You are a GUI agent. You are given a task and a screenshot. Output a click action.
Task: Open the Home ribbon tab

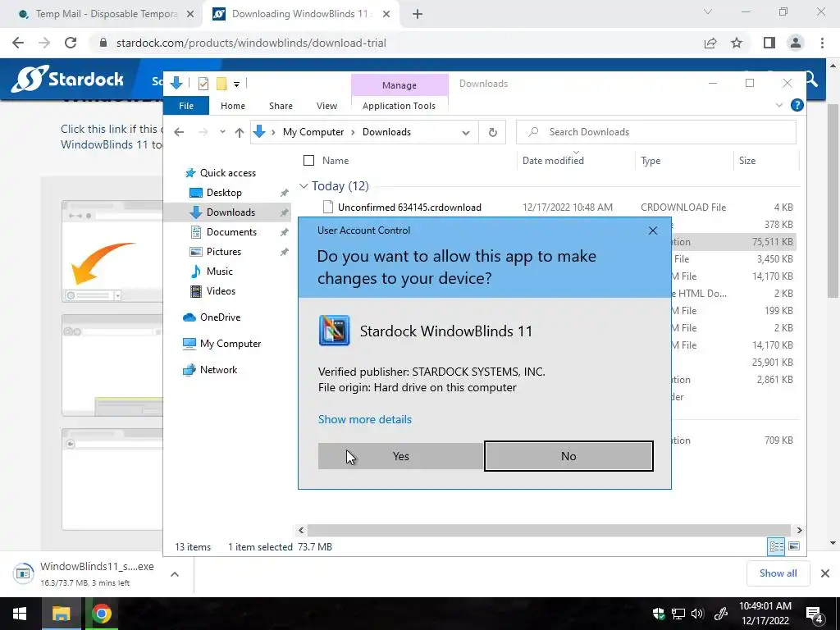tap(232, 106)
